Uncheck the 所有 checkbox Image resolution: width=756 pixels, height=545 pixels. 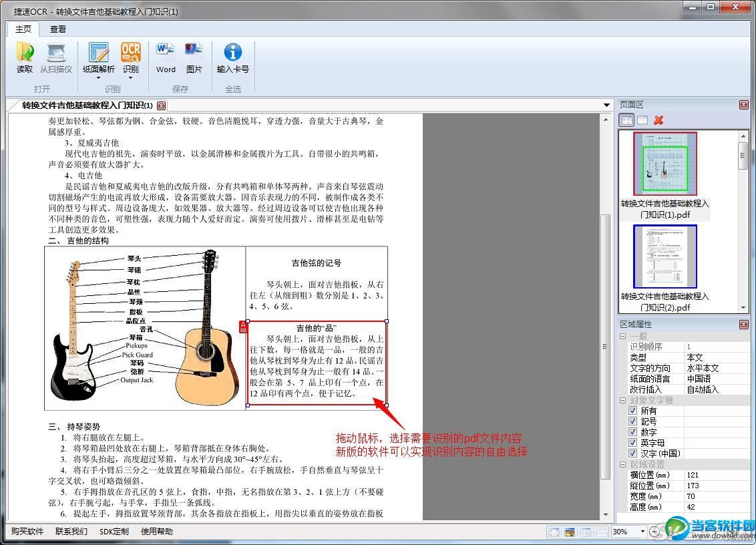(632, 411)
